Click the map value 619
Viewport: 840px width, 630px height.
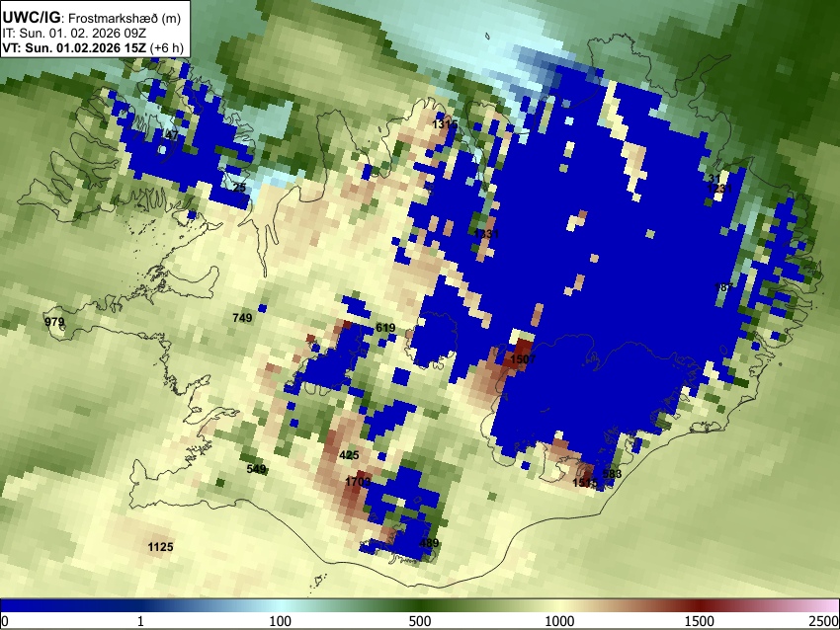tap(385, 328)
